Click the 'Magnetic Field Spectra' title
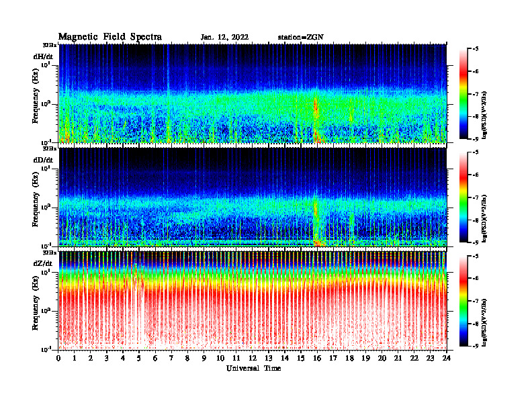This screenshot has height=411, width=532. [110, 37]
